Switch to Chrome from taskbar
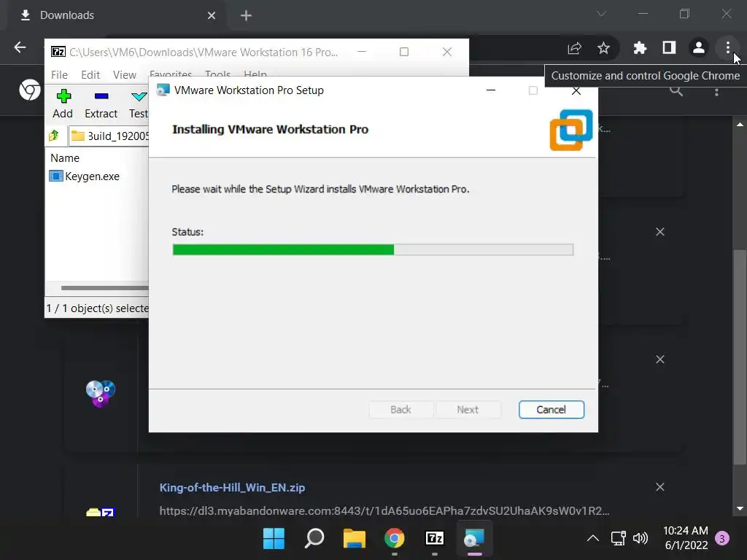 pyautogui.click(x=395, y=539)
